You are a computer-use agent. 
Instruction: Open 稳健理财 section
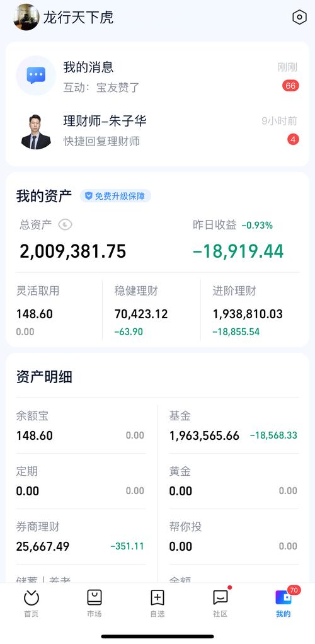pos(151,311)
